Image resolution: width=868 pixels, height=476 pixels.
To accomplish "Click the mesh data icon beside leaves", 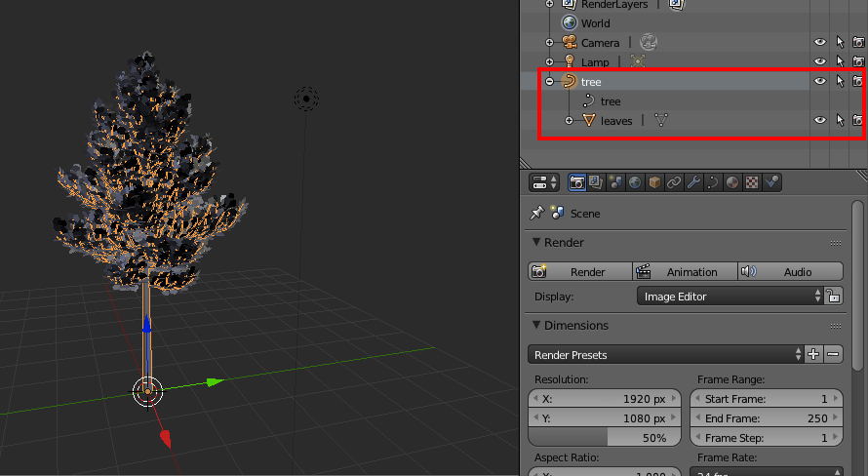I will tap(661, 120).
